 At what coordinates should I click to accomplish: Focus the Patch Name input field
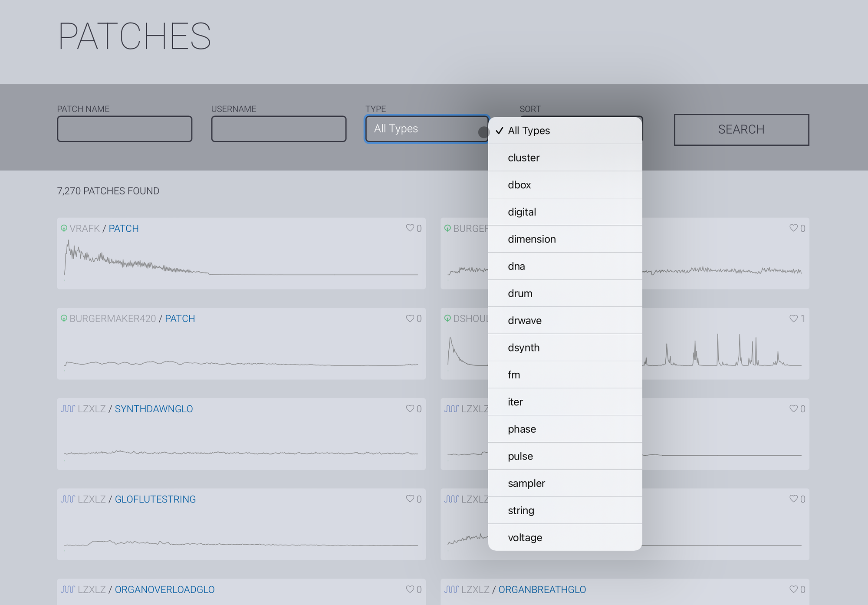tap(125, 129)
